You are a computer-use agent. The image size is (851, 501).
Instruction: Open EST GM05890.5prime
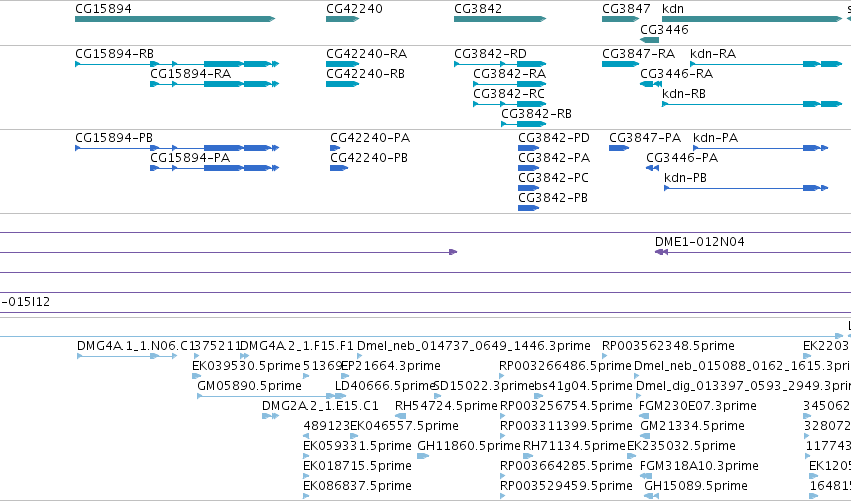[249, 386]
